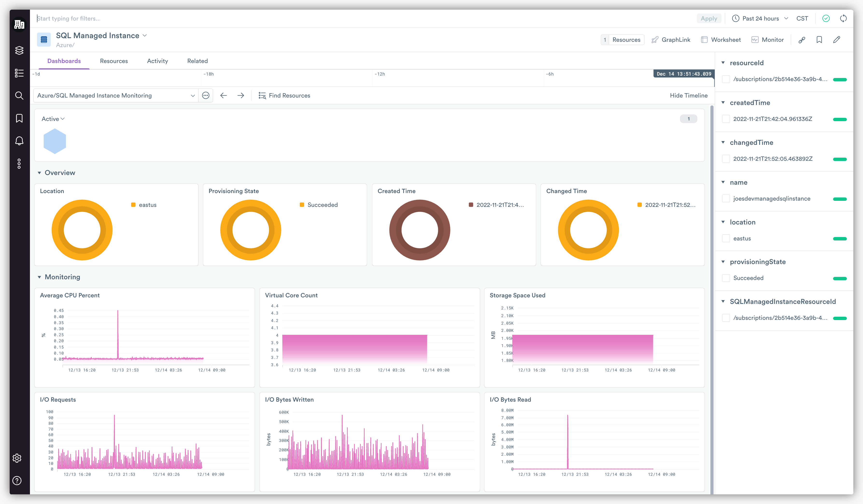
Task: Collapse the changedTime facet
Action: tap(723, 142)
